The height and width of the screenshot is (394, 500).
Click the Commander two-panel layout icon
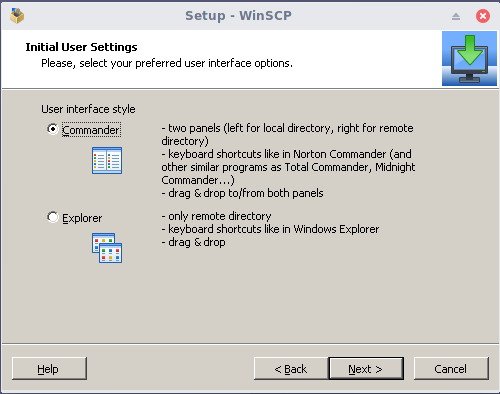(107, 160)
